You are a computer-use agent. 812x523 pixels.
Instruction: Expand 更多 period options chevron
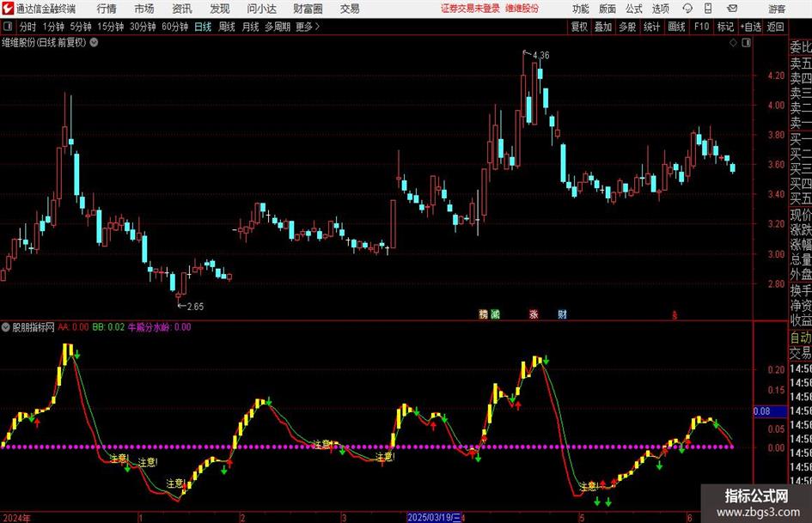tap(317, 27)
